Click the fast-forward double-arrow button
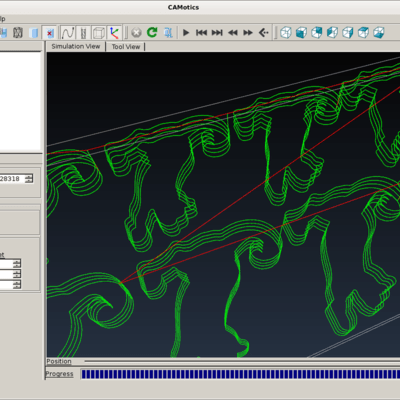This screenshot has width=400, height=400. (x=248, y=33)
